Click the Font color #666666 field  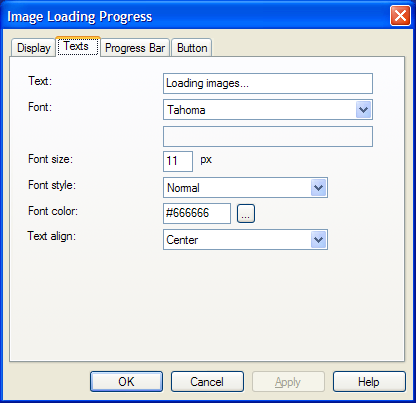point(197,213)
